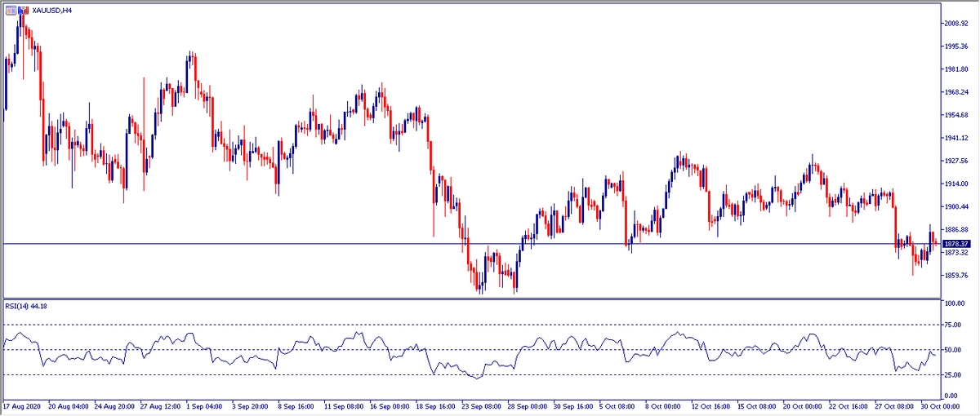Click the current price tag 1878.37
Screen dimensions: 980x416
[955, 243]
